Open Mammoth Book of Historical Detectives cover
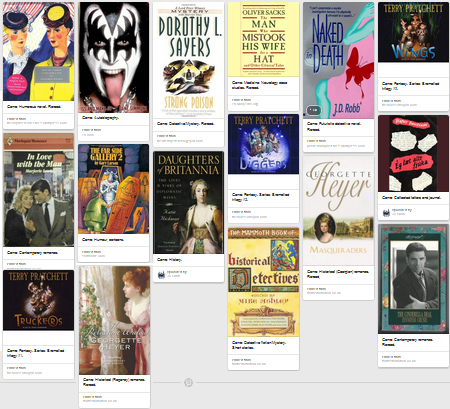The image size is (450, 409). pos(264,282)
